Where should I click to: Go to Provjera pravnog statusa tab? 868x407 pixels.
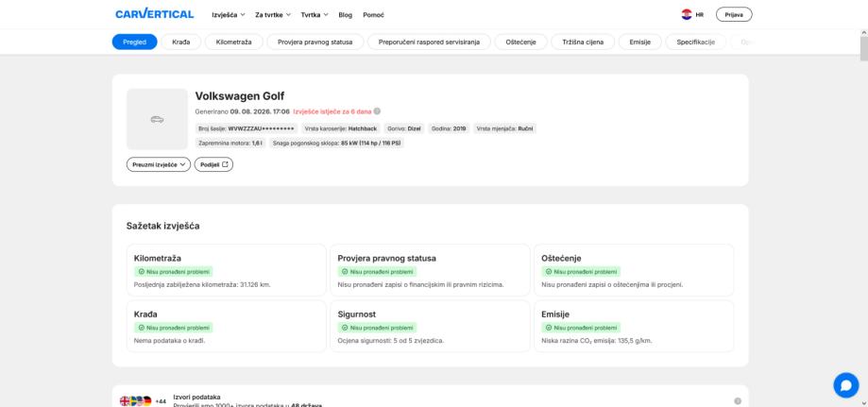pos(315,42)
